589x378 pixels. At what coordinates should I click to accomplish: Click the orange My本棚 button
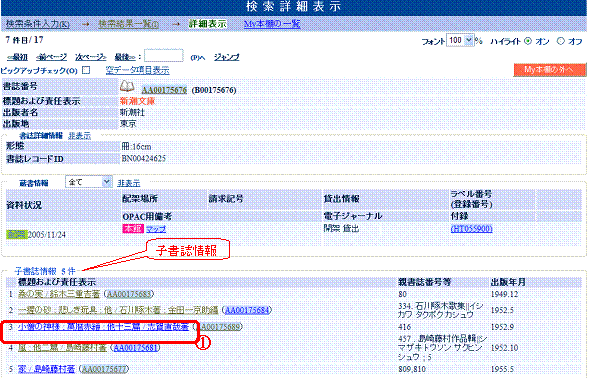550,70
